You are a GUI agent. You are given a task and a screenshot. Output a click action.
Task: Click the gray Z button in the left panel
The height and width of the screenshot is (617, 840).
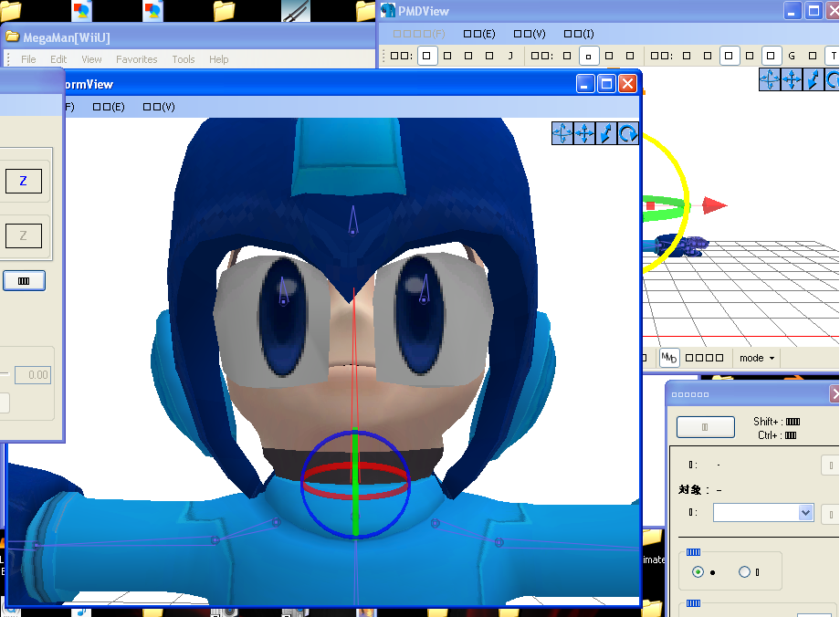coord(24,235)
